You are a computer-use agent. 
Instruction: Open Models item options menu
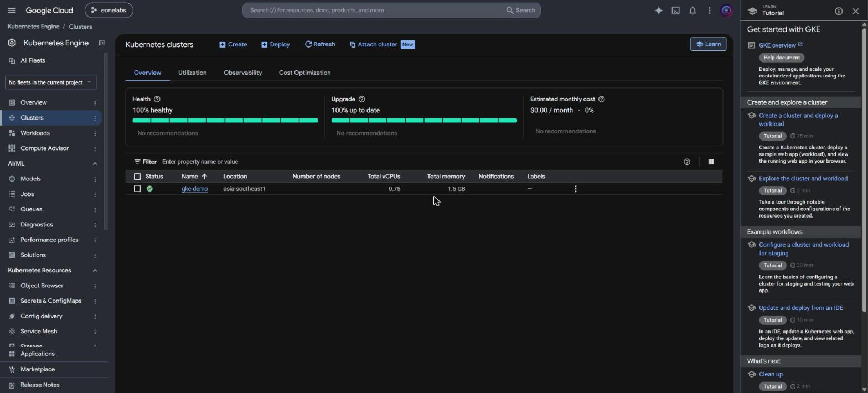[x=95, y=179]
